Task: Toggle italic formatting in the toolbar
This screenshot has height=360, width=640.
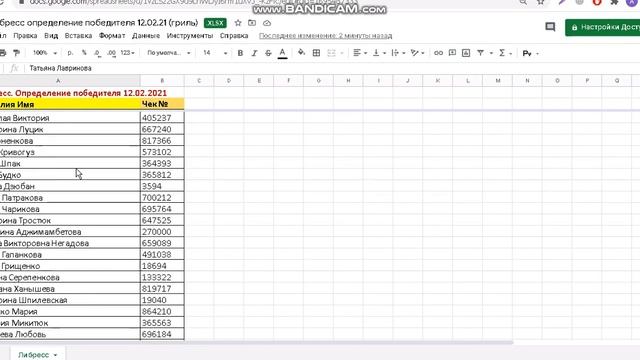Action: (254, 53)
